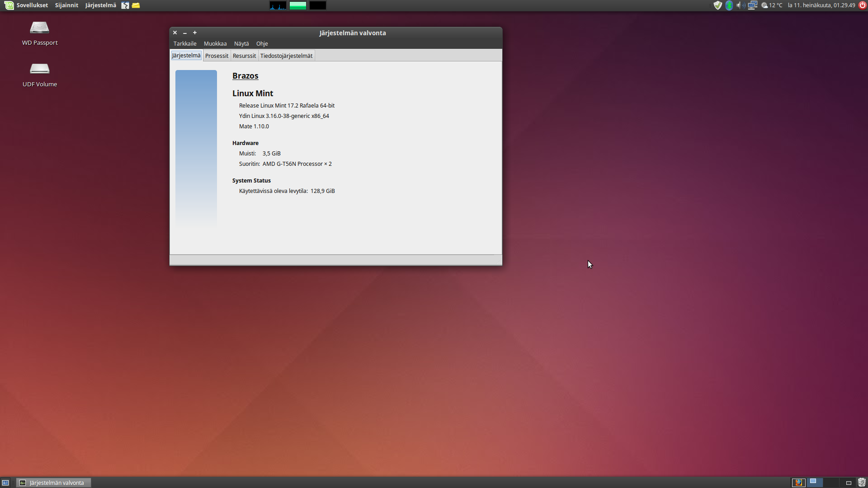The width and height of the screenshot is (868, 488).
Task: Open the volume speaker icon
Action: tap(740, 5)
